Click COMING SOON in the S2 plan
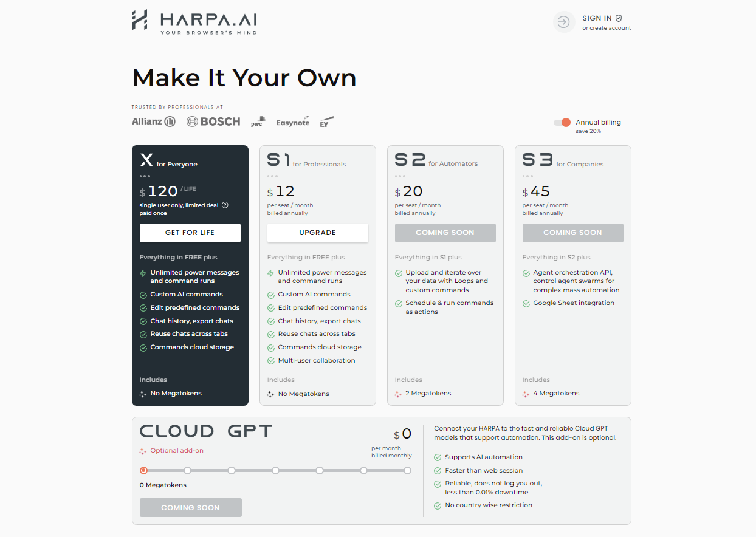Screen dimensions: 756x537 coord(445,233)
